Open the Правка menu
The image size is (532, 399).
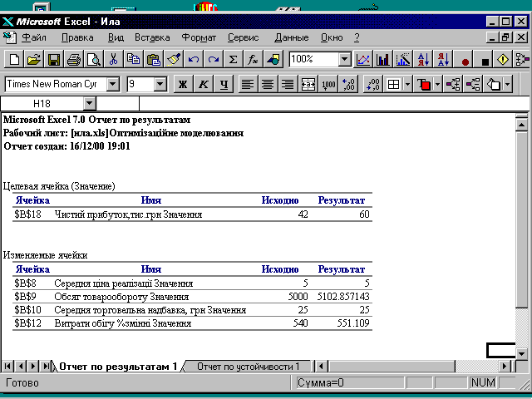pyautogui.click(x=77, y=37)
